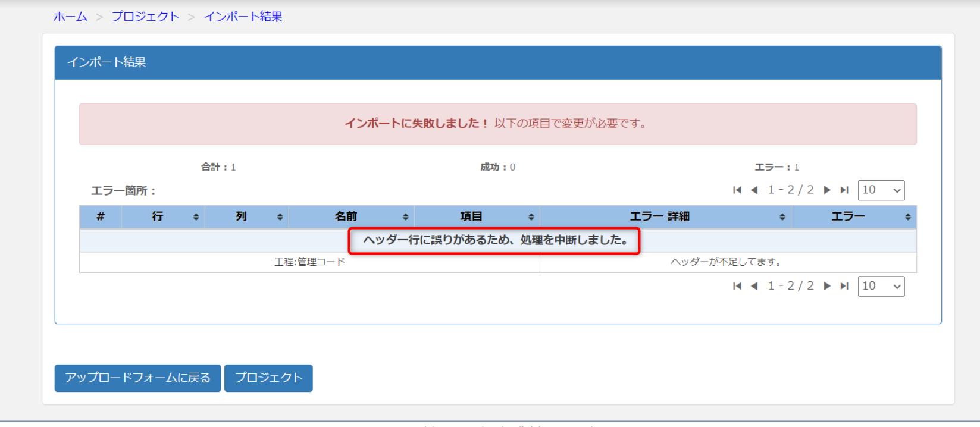This screenshot has height=427, width=980.
Task: Sort table by エラー 詳細 column
Action: 665,217
